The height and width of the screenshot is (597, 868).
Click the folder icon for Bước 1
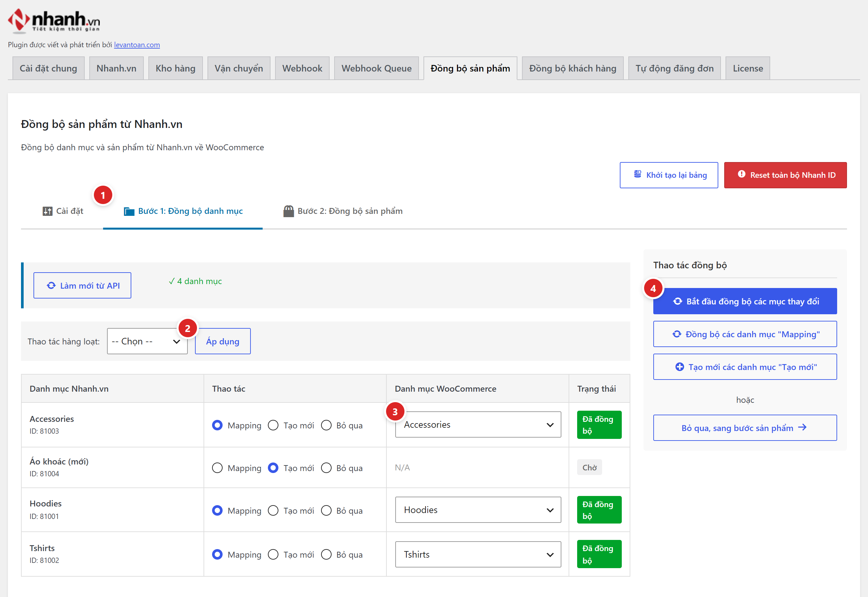[x=129, y=211]
